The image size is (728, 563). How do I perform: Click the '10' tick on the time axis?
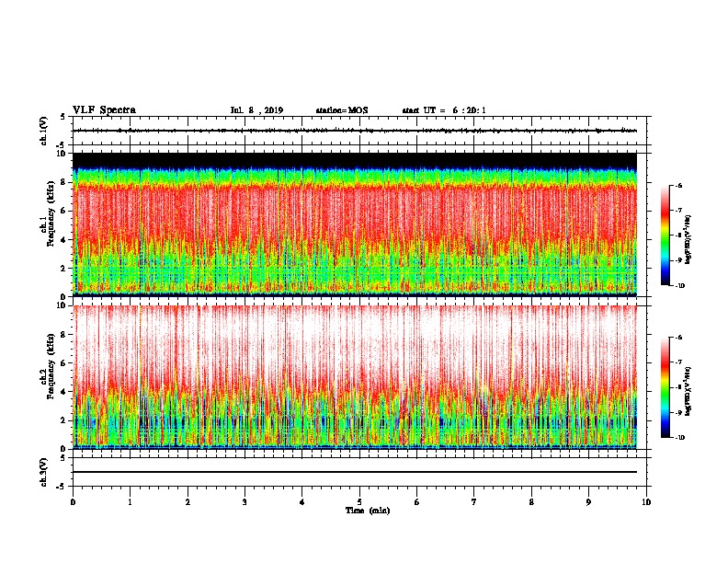click(x=646, y=501)
